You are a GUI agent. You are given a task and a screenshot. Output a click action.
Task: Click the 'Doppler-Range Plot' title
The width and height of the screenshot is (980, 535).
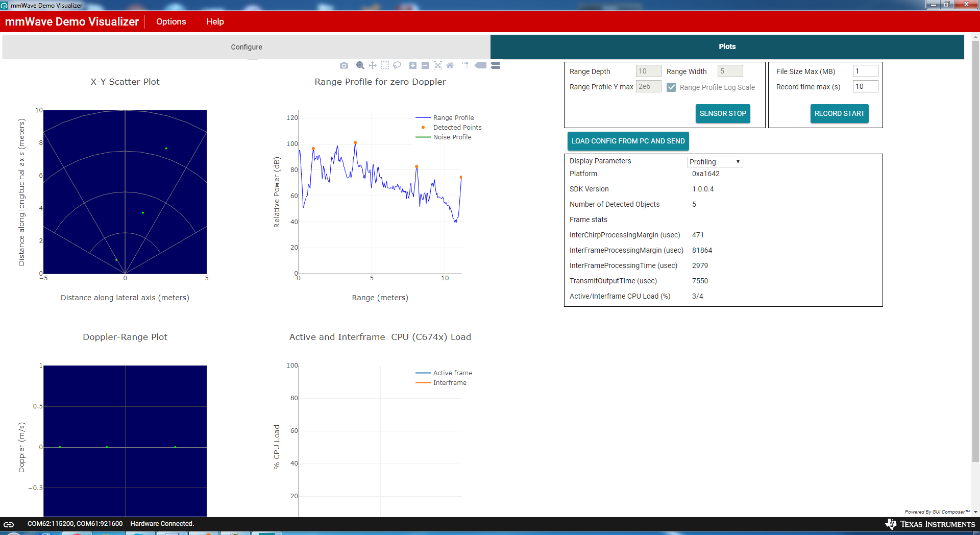click(125, 337)
